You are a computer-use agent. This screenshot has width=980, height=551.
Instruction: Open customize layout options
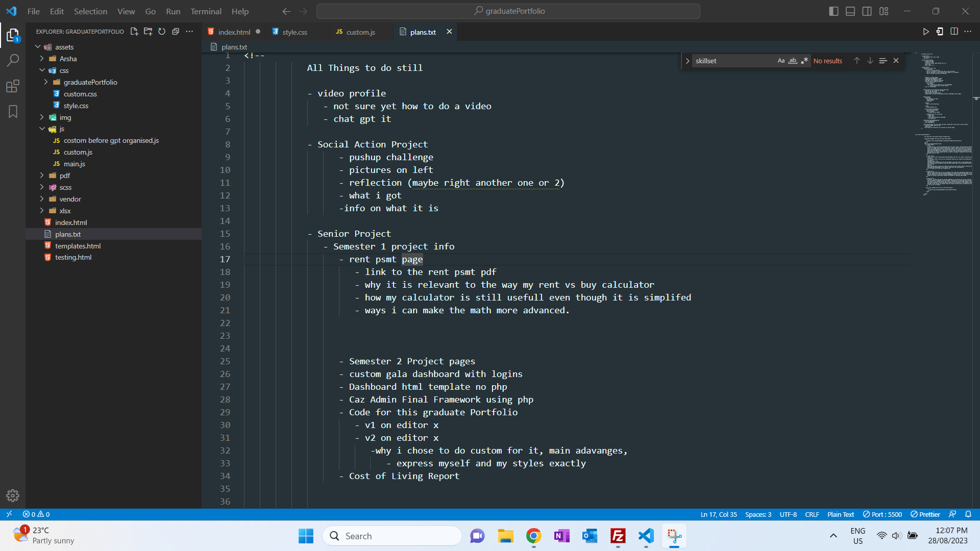[884, 11]
